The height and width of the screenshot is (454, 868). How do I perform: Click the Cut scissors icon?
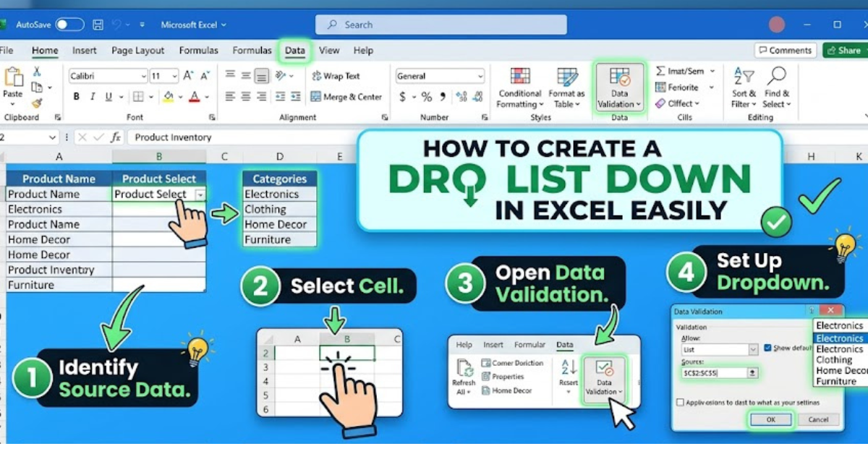[37, 72]
